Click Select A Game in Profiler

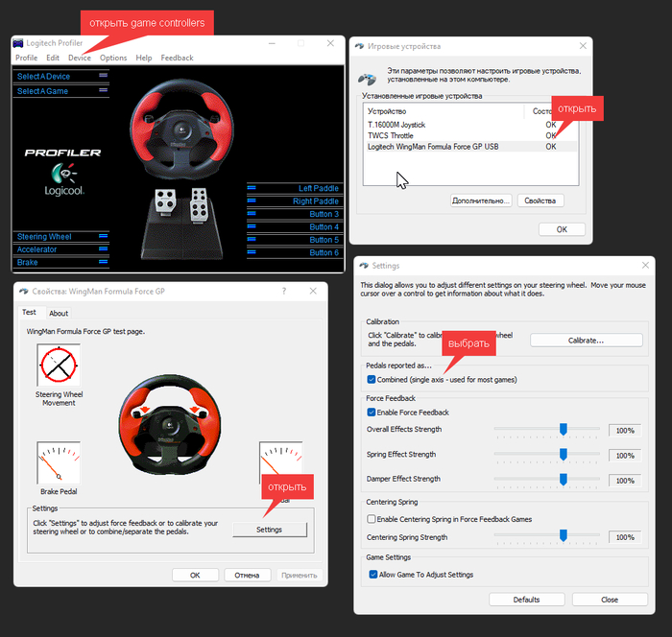click(60, 91)
